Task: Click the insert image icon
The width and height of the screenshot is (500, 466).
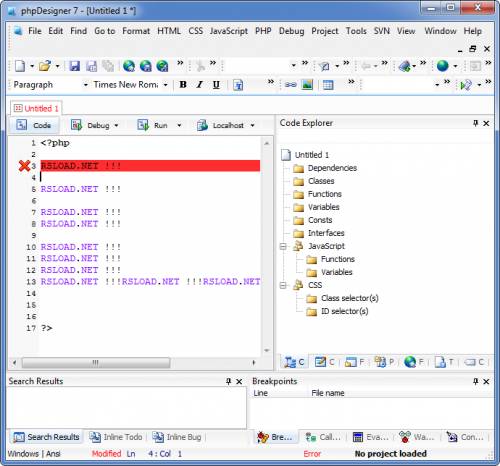Action: (x=307, y=85)
